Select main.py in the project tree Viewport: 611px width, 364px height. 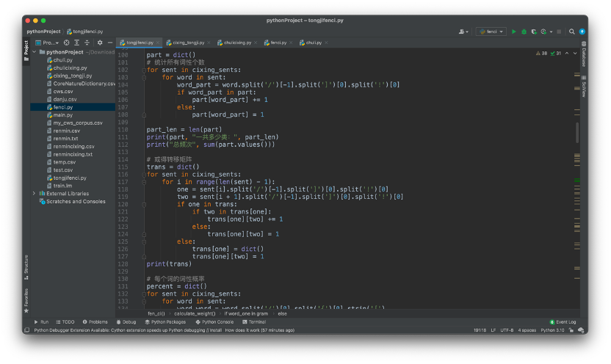click(73, 114)
